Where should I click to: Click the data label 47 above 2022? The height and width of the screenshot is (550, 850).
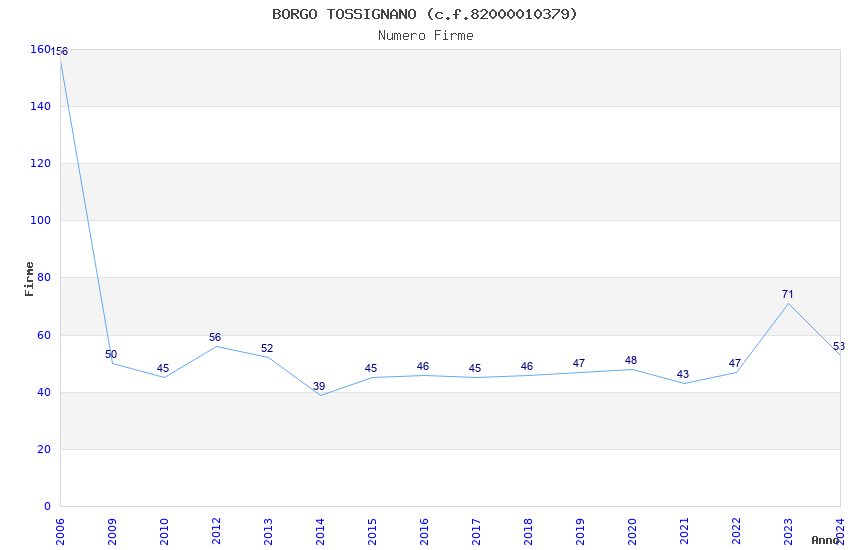pos(735,363)
